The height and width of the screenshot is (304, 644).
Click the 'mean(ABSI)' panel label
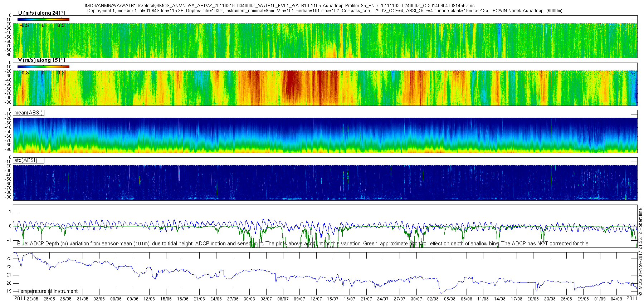coord(29,113)
